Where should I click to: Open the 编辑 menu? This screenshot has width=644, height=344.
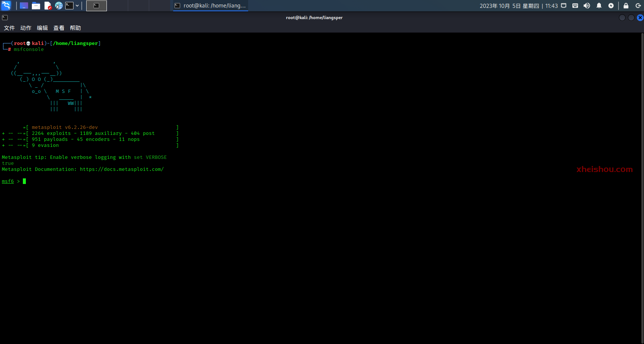[42, 28]
